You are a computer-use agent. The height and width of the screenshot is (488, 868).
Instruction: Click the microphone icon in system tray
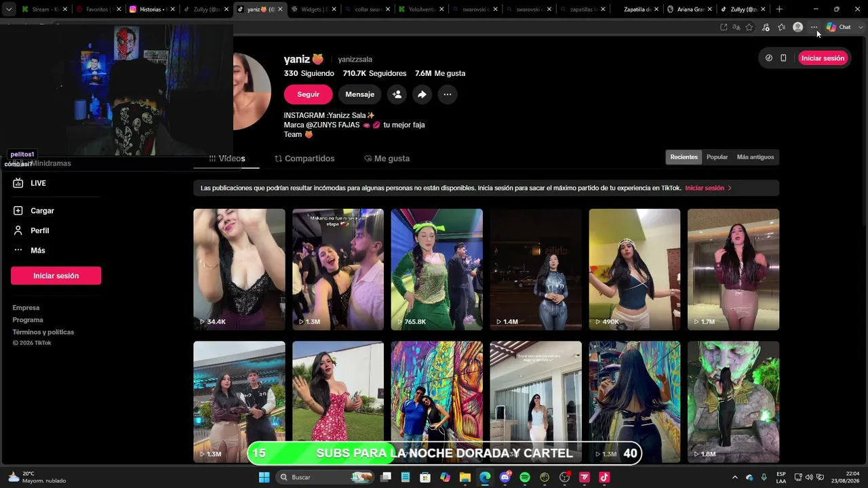pyautogui.click(x=764, y=477)
